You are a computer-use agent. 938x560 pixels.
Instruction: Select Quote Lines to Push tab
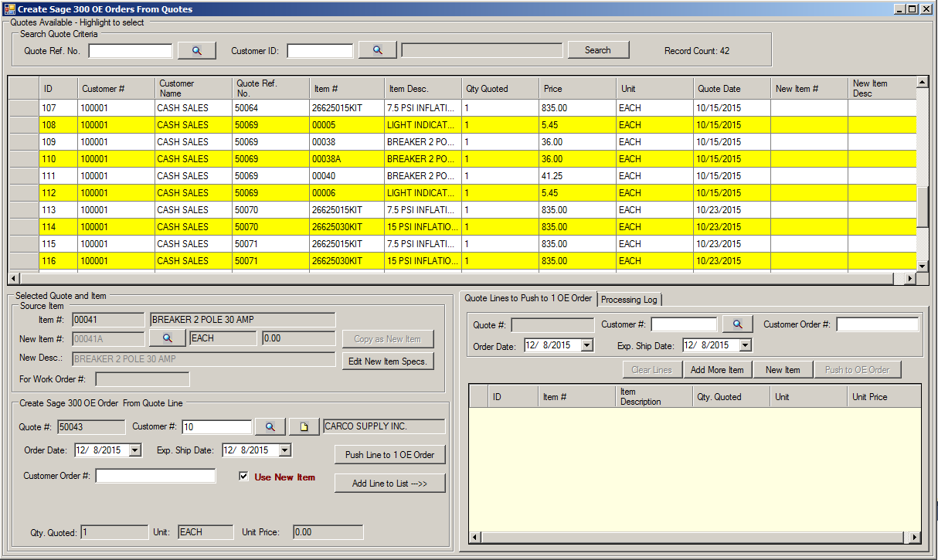(528, 298)
